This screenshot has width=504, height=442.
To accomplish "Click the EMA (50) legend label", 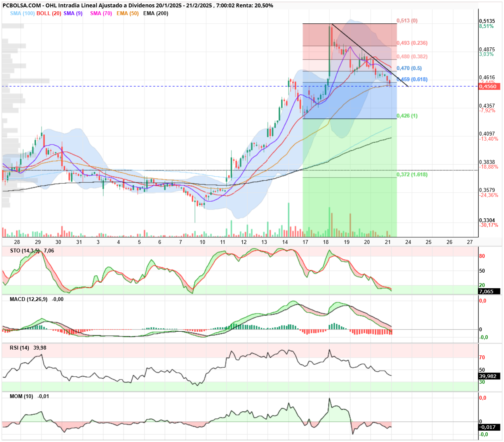I will pos(127,13).
